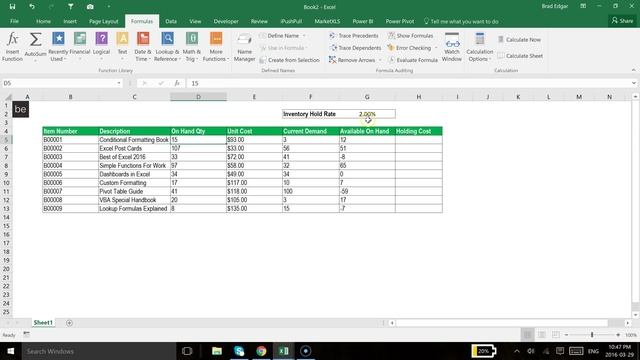Screen dimensions: 640x360
Task: Click Remove Arrows
Action: [352, 60]
